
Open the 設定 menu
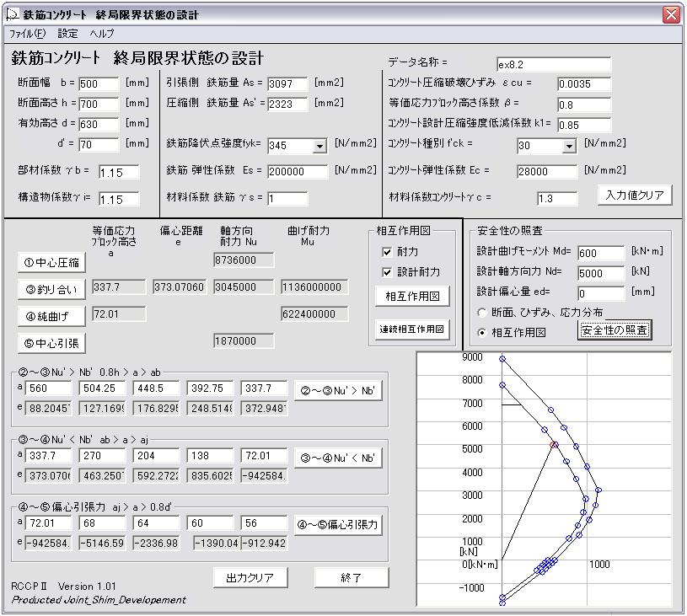coord(67,34)
